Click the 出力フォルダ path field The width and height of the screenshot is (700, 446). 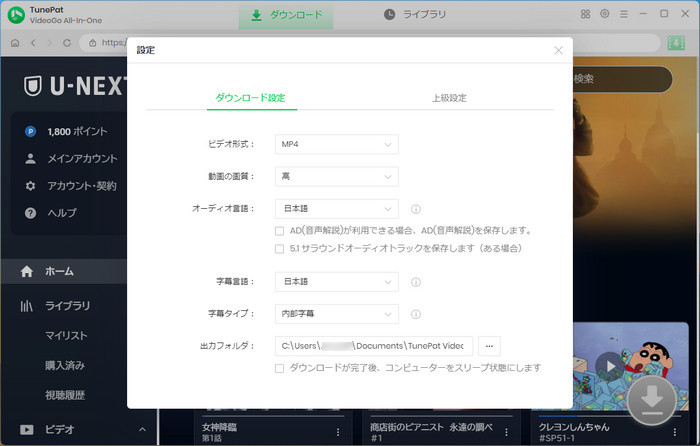pyautogui.click(x=374, y=346)
